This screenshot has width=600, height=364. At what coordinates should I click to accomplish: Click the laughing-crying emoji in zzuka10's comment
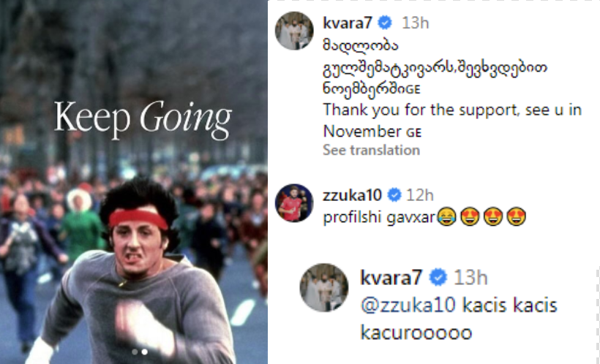click(x=446, y=217)
